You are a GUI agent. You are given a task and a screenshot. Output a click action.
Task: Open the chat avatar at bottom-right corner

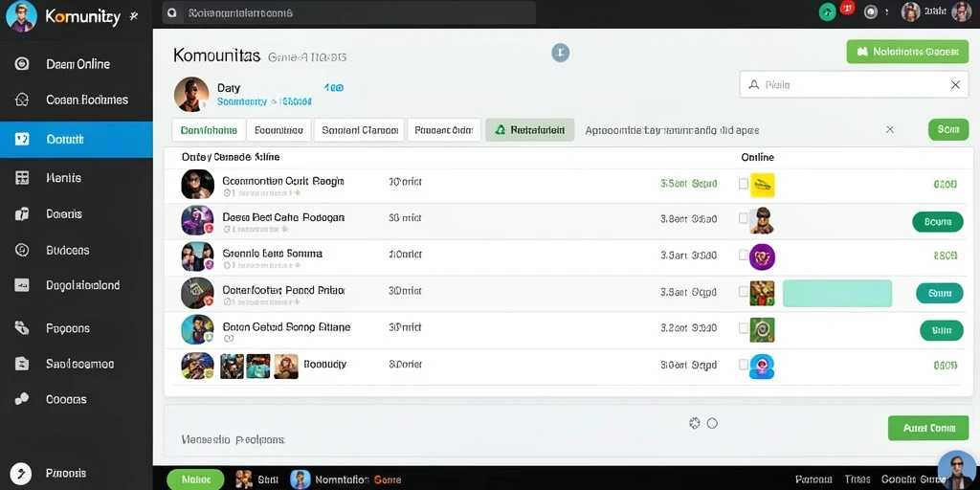959,470
